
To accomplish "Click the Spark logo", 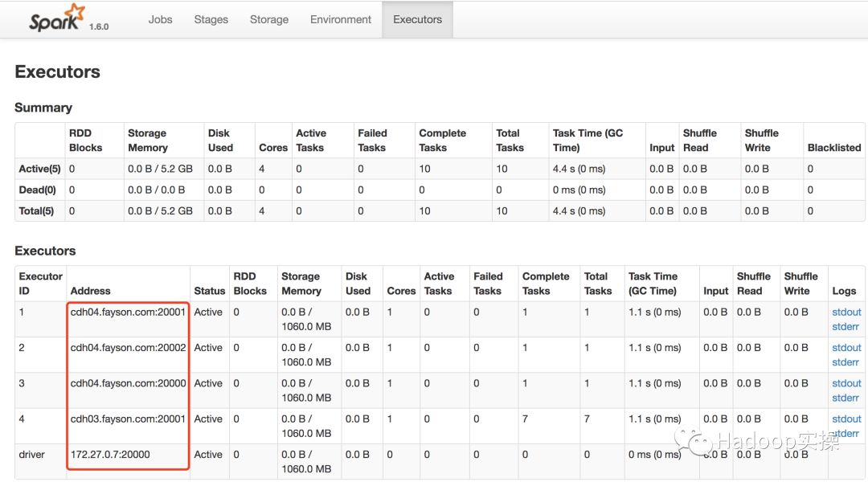I will [x=57, y=18].
